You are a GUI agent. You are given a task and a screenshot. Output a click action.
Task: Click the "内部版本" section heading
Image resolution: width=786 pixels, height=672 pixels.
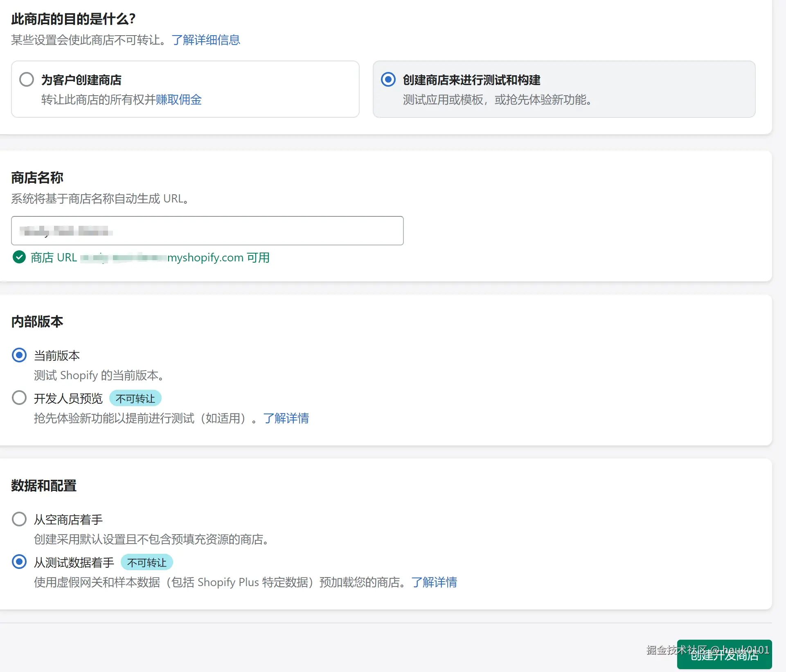coord(37,321)
